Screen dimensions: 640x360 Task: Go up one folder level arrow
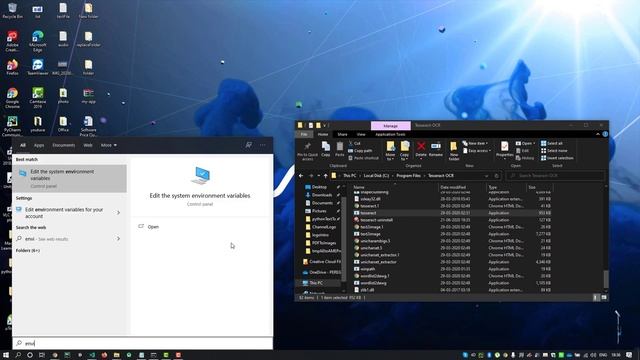(x=325, y=176)
